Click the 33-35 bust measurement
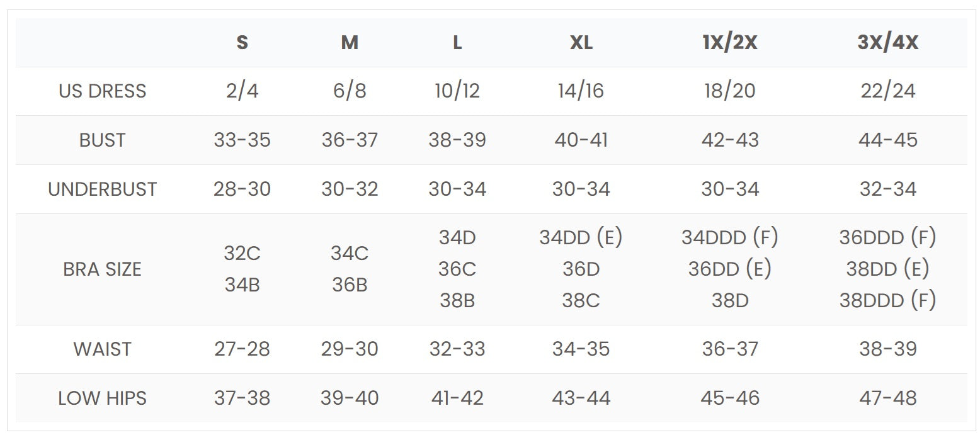980x435 pixels. click(242, 140)
